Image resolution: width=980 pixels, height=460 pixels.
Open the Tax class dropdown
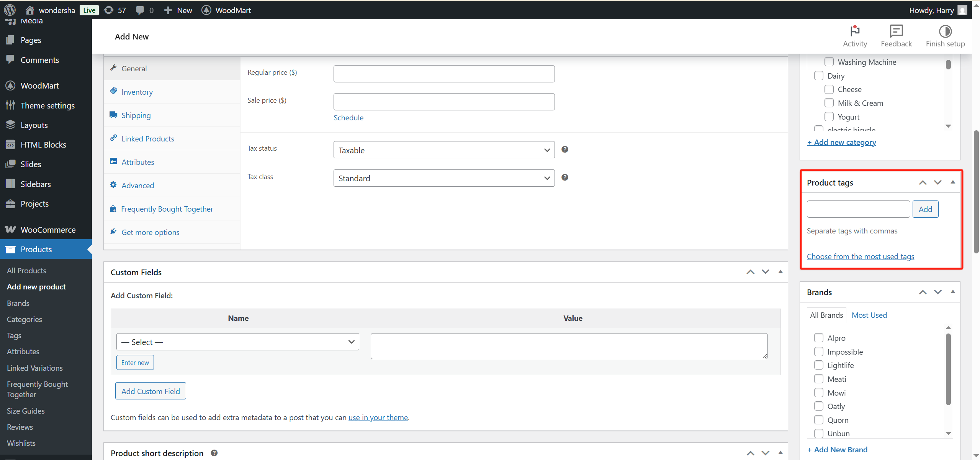click(443, 178)
